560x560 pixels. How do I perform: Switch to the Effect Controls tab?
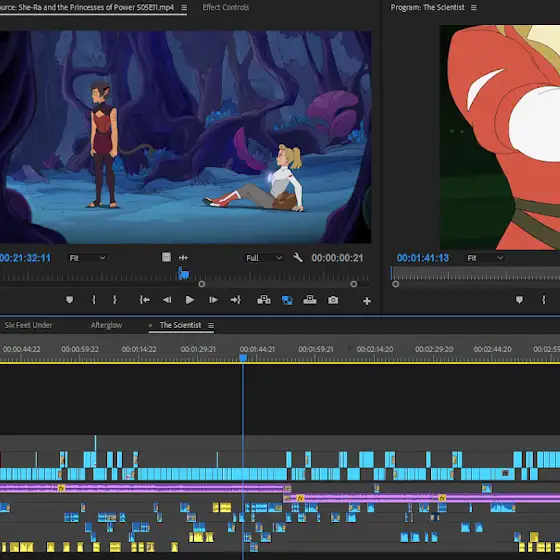[226, 8]
